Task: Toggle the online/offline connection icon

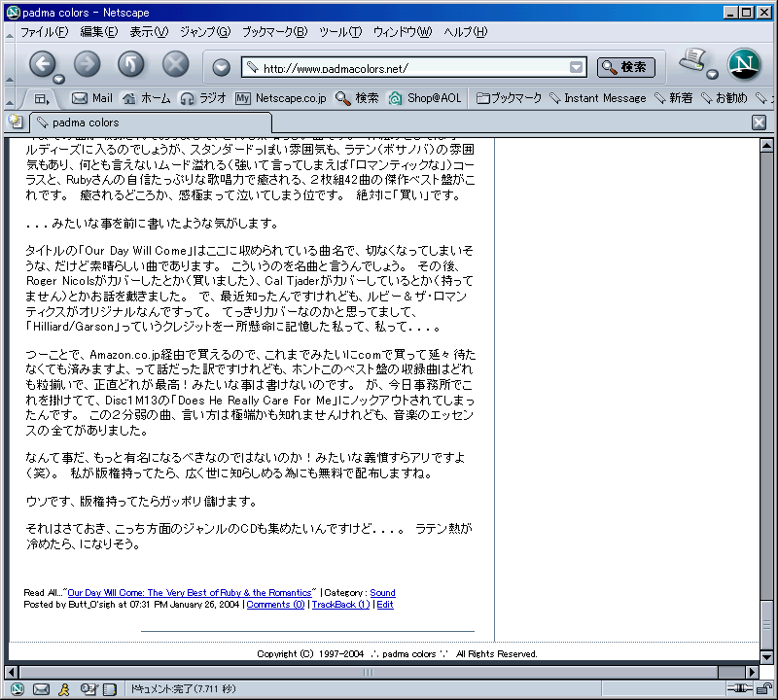Action: [x=739, y=688]
